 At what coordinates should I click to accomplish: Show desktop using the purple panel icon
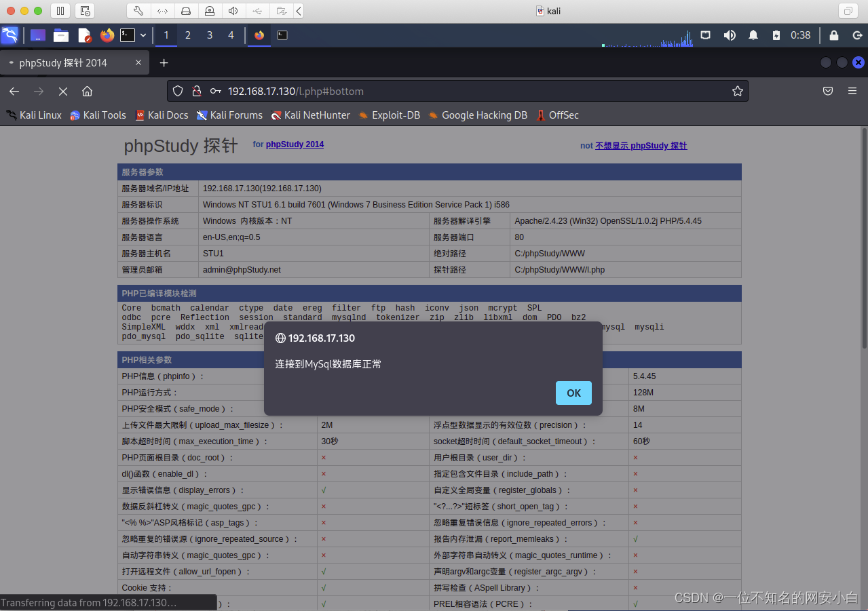(38, 35)
